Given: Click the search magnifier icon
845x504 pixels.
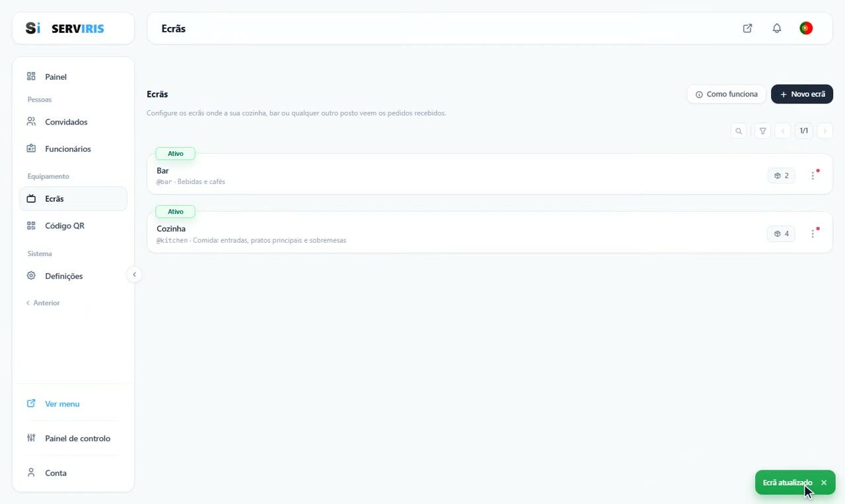Looking at the screenshot, I should 739,131.
